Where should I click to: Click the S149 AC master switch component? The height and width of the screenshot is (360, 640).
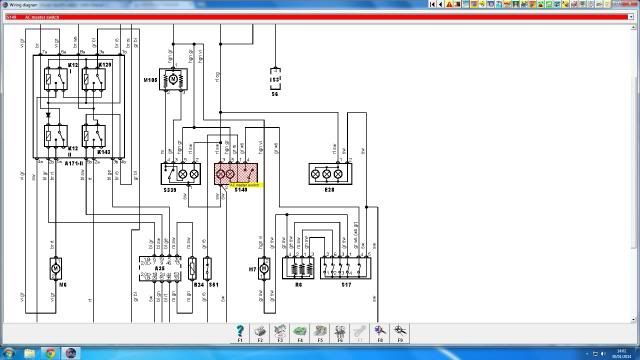[236, 174]
